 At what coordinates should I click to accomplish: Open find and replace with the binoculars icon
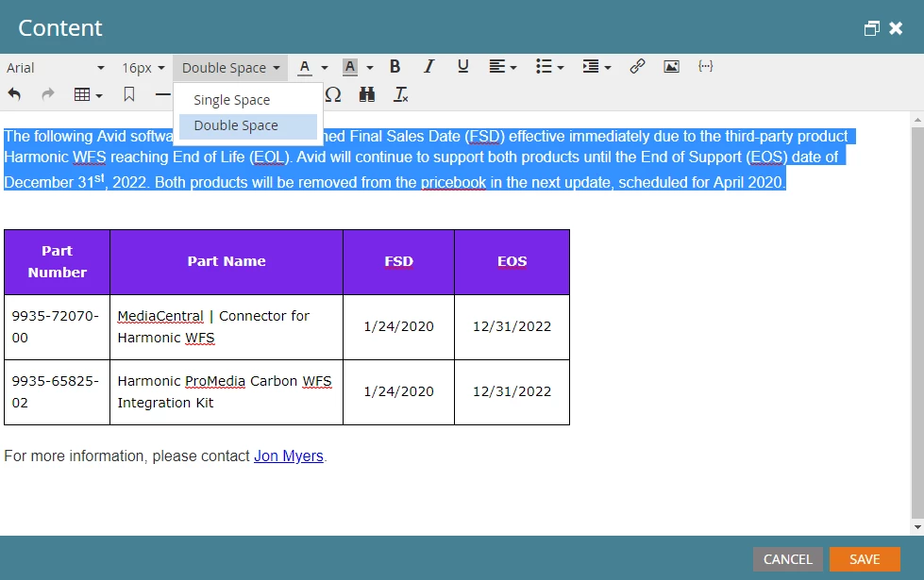(x=367, y=94)
